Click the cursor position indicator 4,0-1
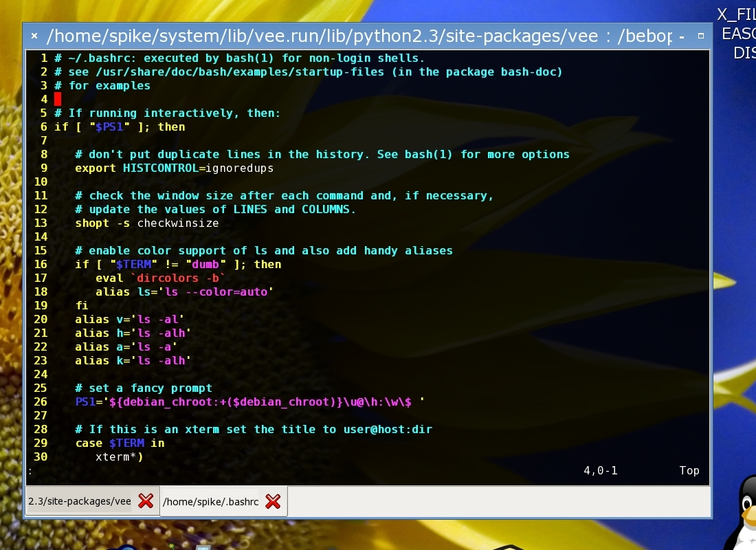Image resolution: width=756 pixels, height=550 pixels. [600, 471]
